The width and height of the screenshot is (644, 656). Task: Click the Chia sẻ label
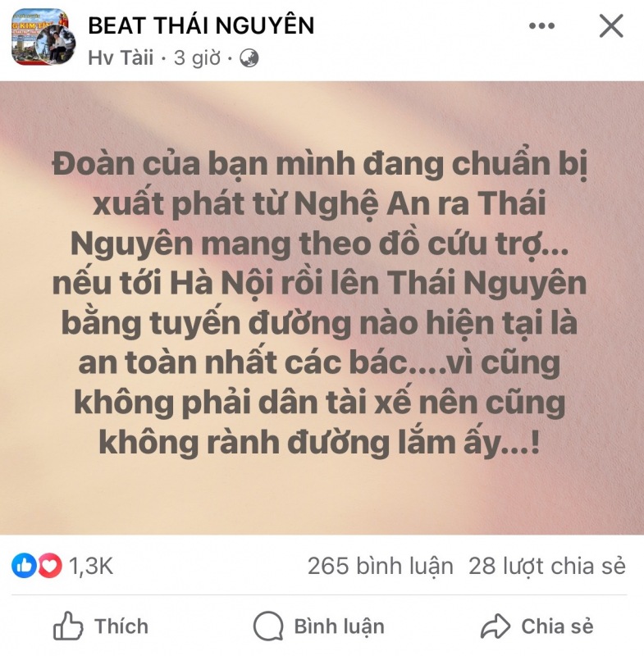[x=557, y=626]
